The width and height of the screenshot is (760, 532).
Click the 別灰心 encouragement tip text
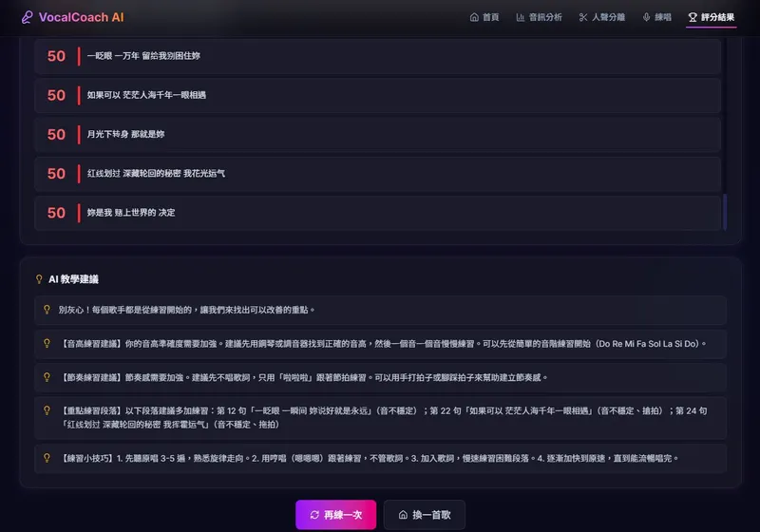186,310
